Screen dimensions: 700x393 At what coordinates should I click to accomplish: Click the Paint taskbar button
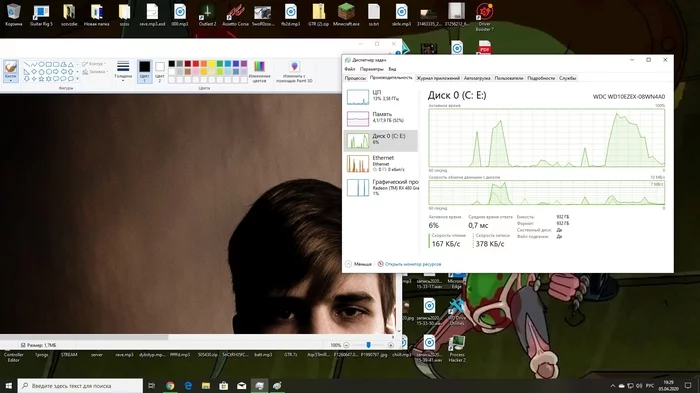tap(277, 385)
